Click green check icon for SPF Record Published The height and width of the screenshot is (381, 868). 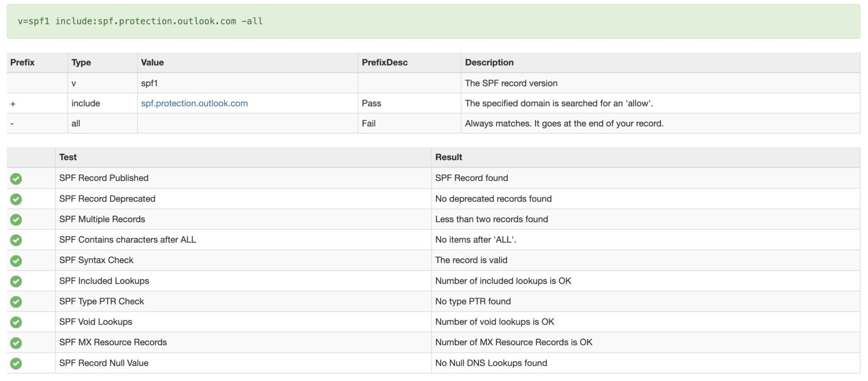click(16, 179)
